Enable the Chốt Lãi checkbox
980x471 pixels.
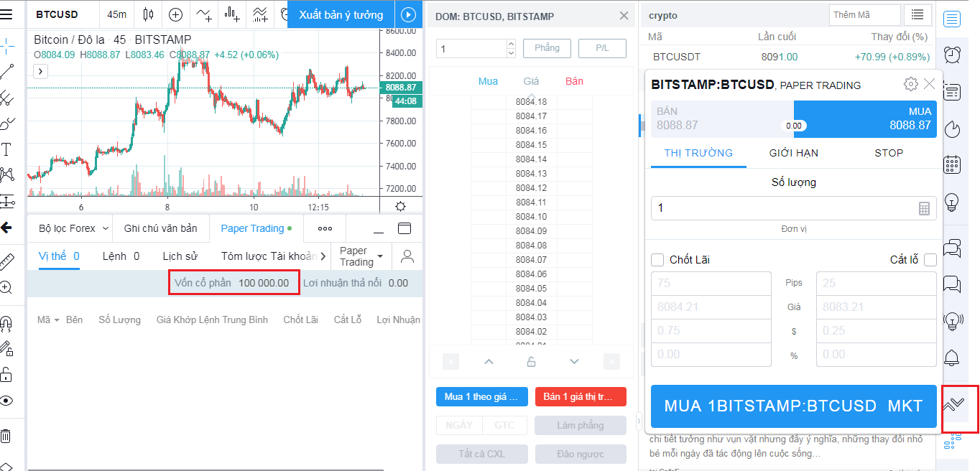(657, 260)
